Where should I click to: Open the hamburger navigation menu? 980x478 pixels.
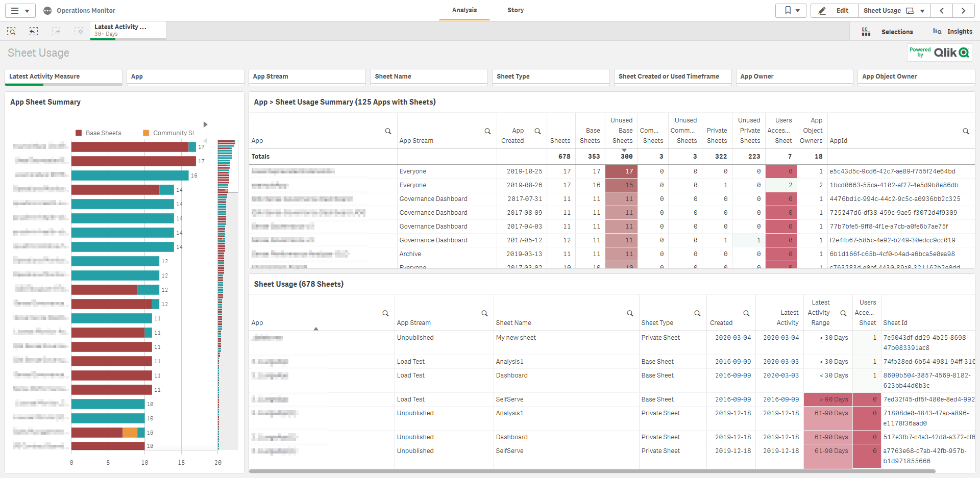tap(20, 11)
